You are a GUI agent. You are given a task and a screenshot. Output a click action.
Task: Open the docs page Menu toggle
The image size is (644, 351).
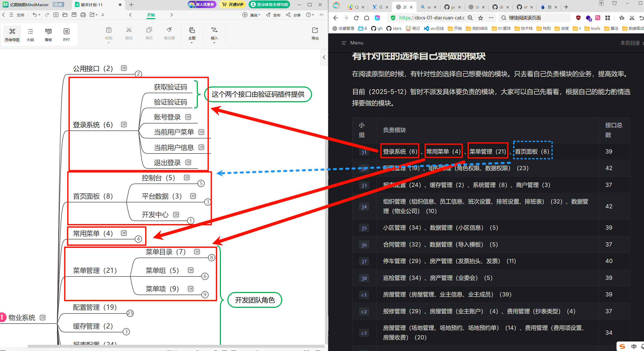[352, 43]
